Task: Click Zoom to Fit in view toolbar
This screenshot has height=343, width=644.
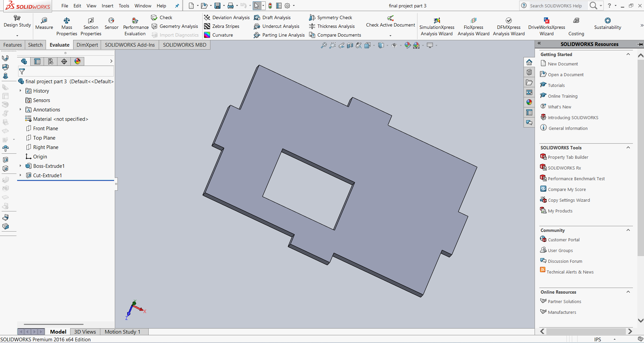Action: coord(324,45)
